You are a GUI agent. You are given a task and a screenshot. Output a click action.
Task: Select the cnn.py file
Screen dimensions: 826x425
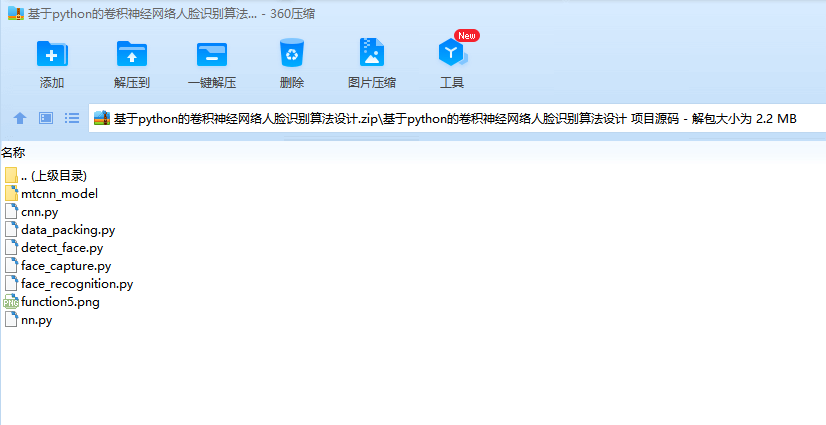[32, 212]
